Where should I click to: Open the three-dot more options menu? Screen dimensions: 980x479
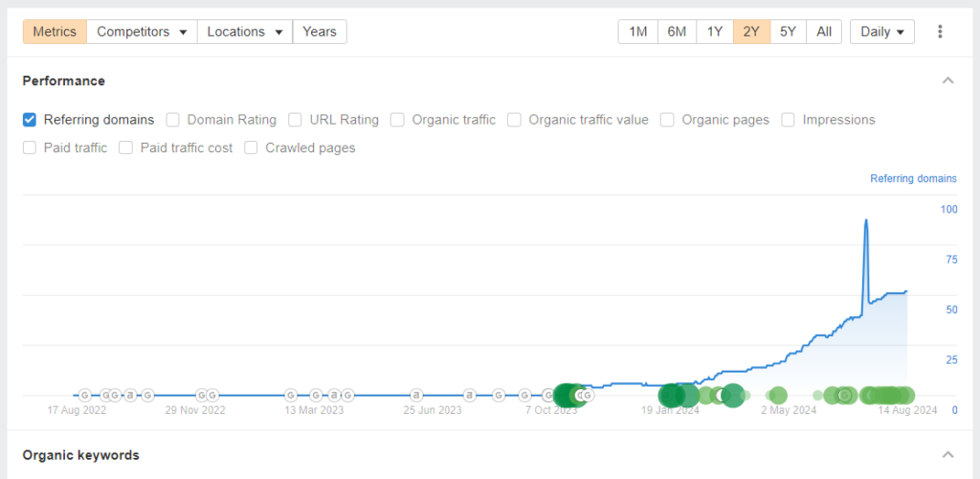(x=940, y=32)
